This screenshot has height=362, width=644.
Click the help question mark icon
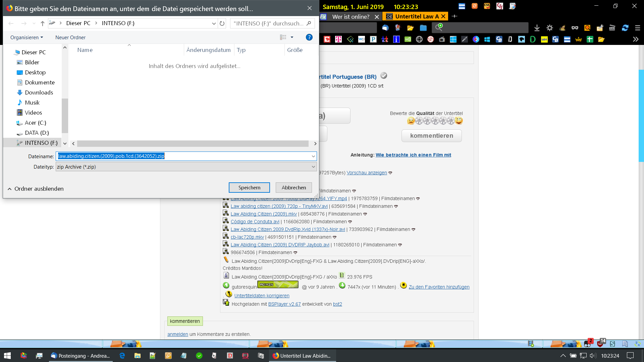pos(309,37)
